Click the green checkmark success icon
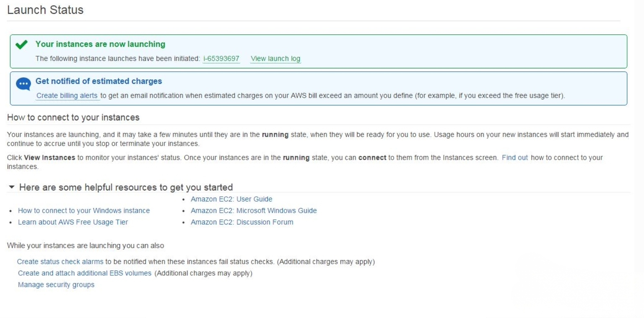 [x=21, y=44]
